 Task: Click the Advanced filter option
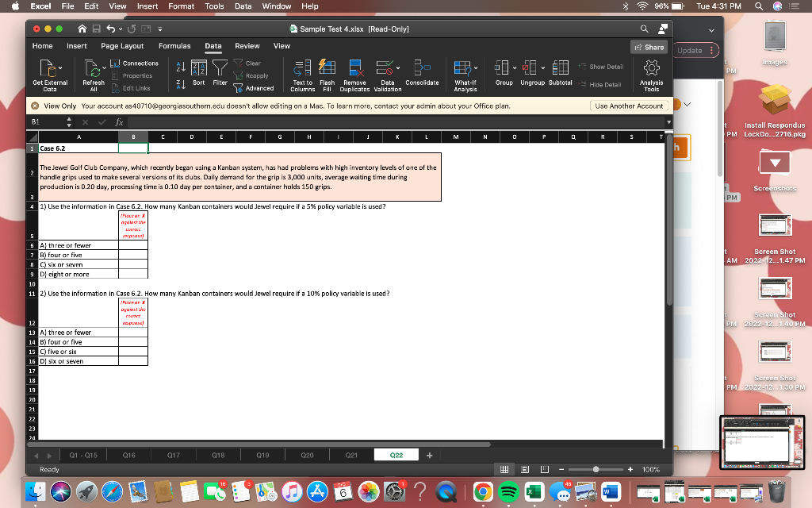click(x=254, y=89)
